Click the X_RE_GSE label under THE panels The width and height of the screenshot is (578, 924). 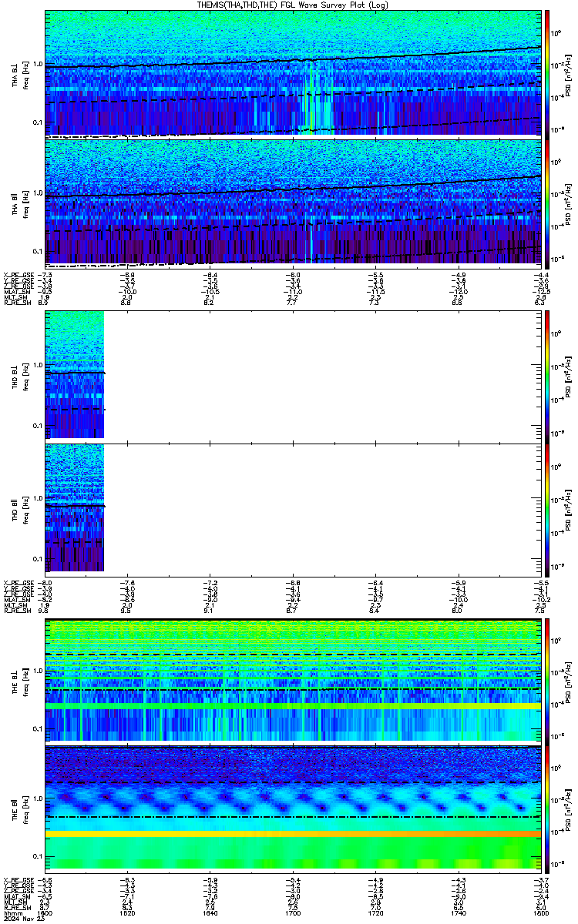18,879
